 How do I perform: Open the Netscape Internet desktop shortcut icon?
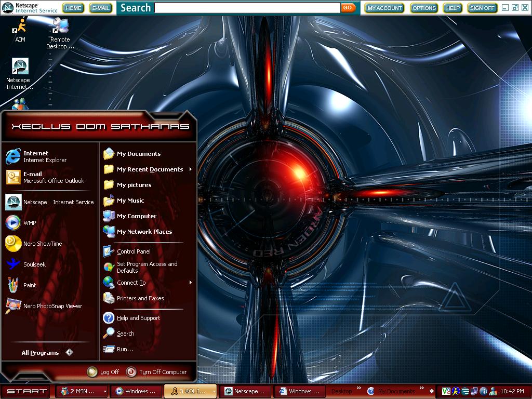pyautogui.click(x=20, y=73)
